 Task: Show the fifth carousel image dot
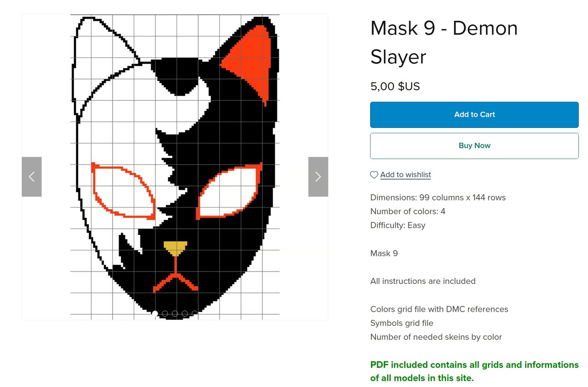[x=194, y=314]
